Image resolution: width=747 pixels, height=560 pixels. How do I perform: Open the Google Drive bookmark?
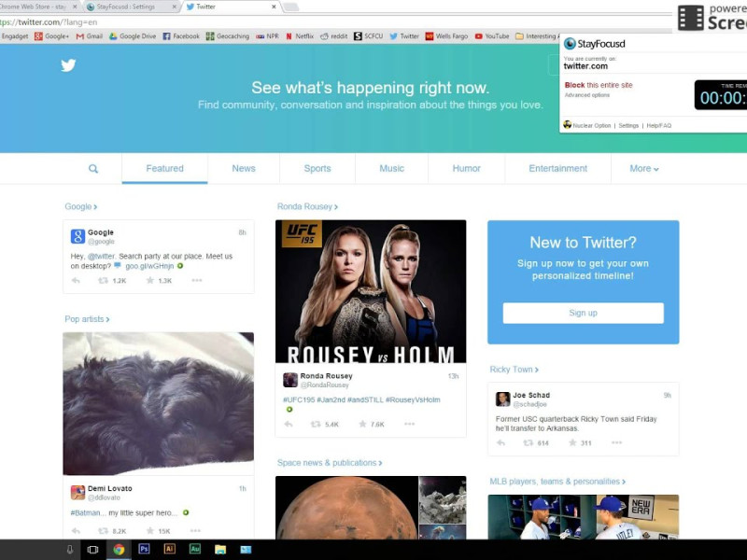pyautogui.click(x=133, y=36)
